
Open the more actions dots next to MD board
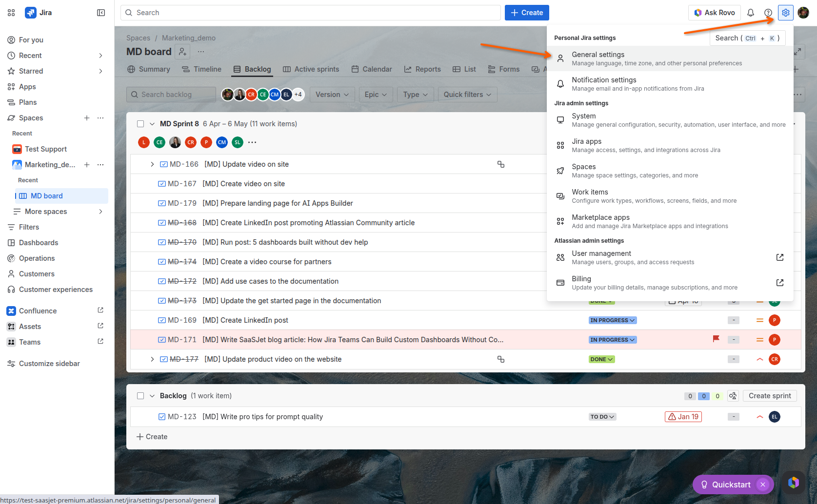[201, 52]
